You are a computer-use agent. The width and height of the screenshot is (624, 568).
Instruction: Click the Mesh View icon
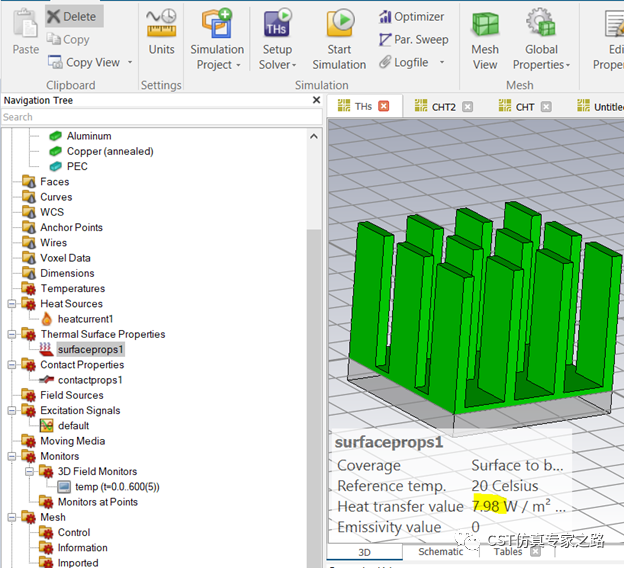pyautogui.click(x=485, y=24)
